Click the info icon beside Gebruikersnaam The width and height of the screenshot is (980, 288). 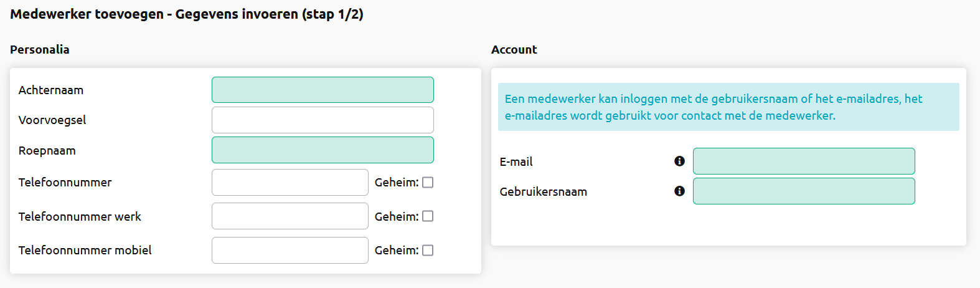679,191
